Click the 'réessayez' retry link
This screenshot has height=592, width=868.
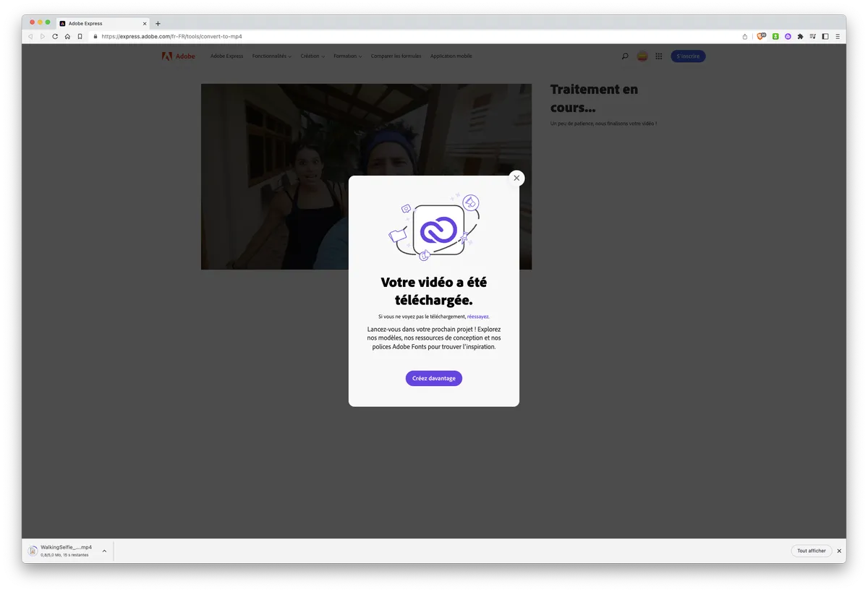478,317
